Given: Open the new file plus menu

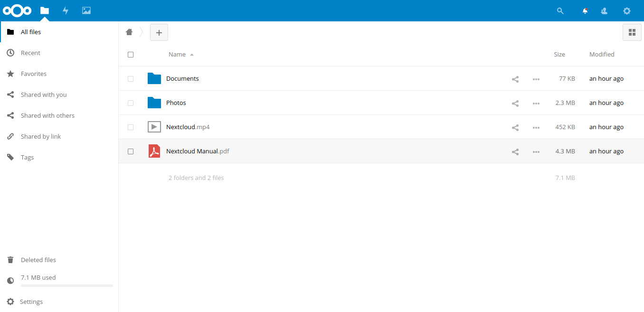Looking at the screenshot, I should [x=159, y=32].
